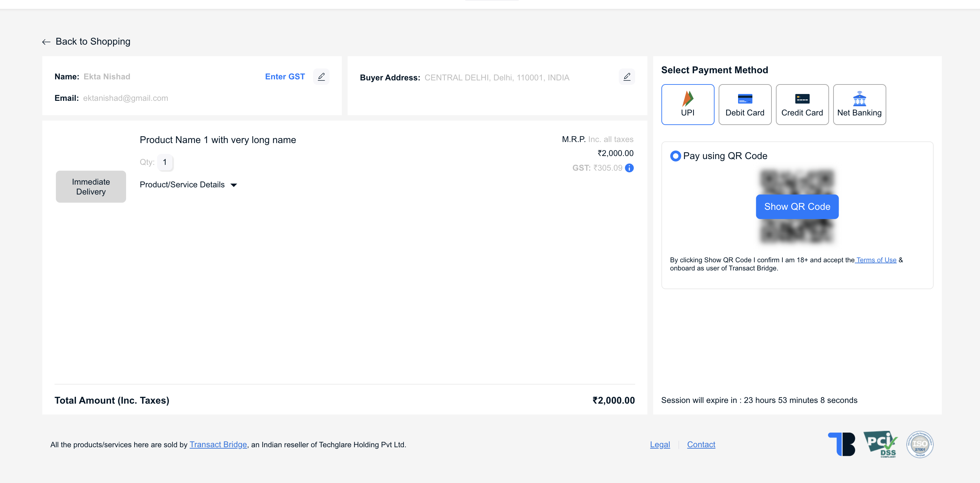Open the Enter GST link
Image resolution: width=980 pixels, height=483 pixels.
click(x=285, y=76)
